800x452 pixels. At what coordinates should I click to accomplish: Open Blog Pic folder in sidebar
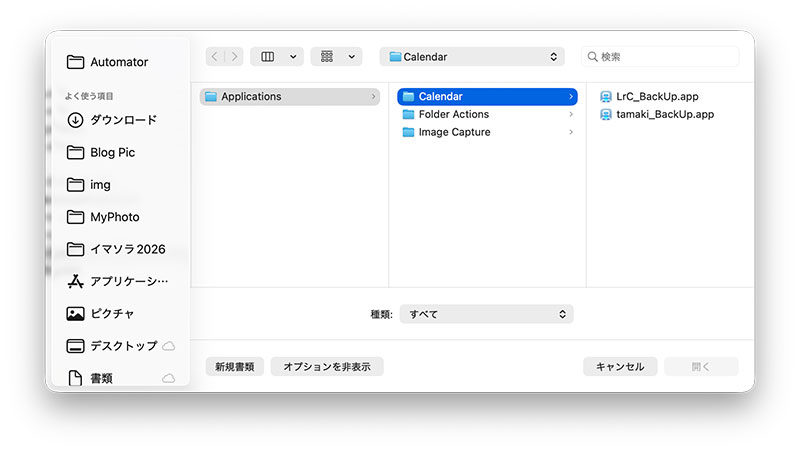click(112, 153)
